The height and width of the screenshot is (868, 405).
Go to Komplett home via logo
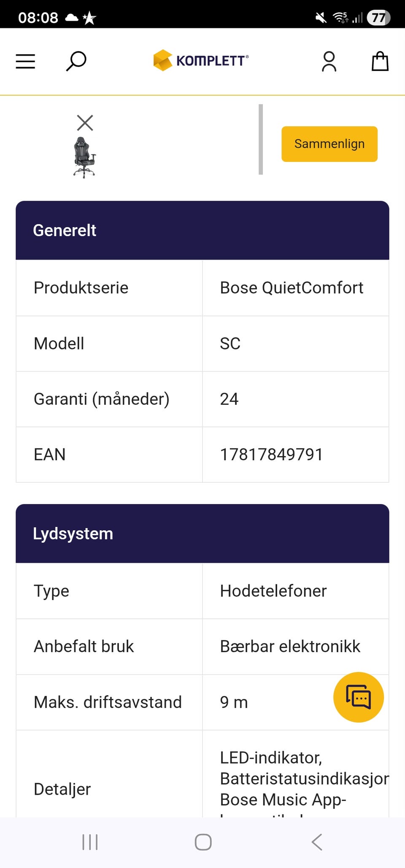click(x=201, y=61)
